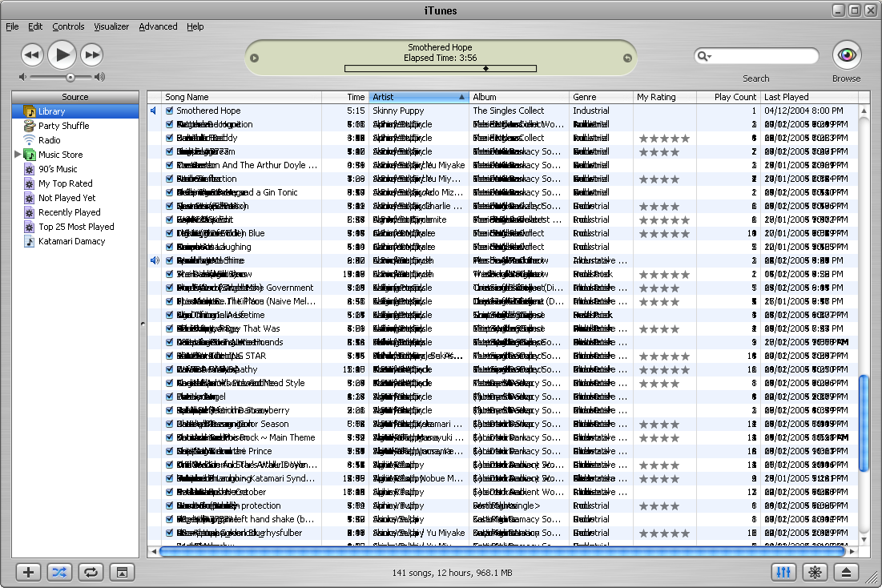This screenshot has height=588, width=882.
Task: Click the speaker icon beside Smothered Hope
Action: point(154,111)
